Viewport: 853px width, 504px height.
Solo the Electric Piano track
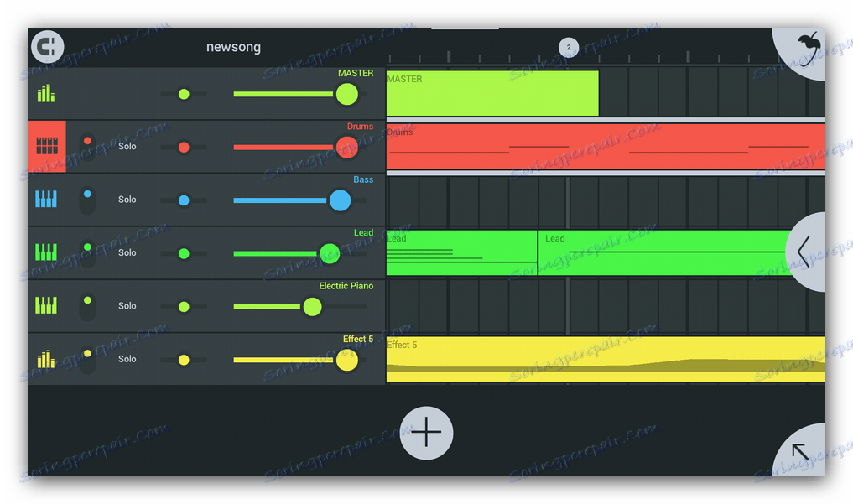[x=127, y=306]
